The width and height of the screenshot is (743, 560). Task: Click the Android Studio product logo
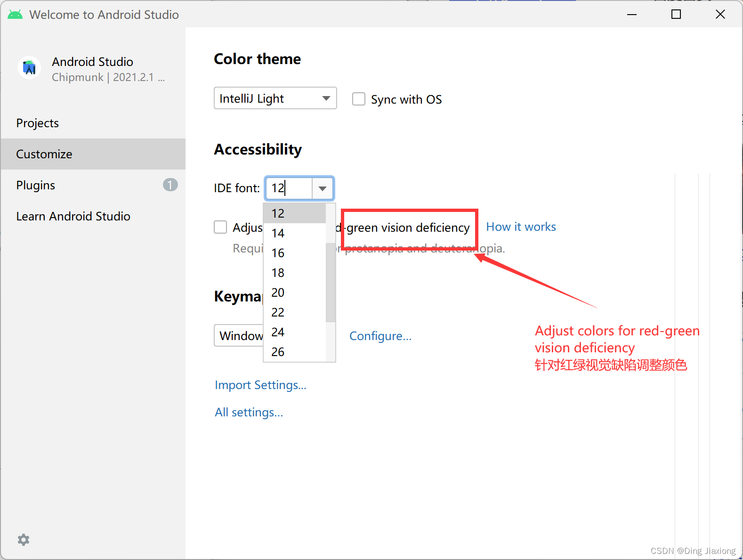pos(29,68)
